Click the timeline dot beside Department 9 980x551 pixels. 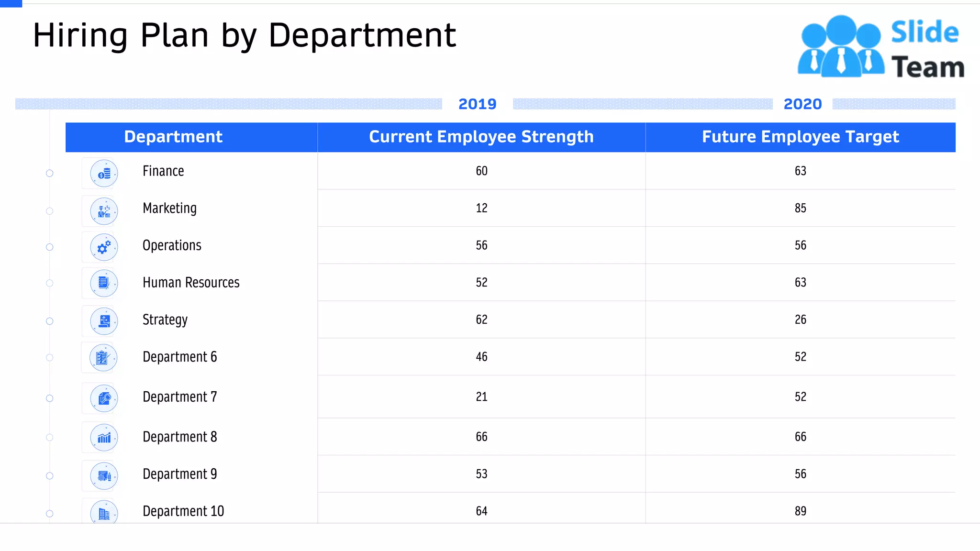coord(50,476)
